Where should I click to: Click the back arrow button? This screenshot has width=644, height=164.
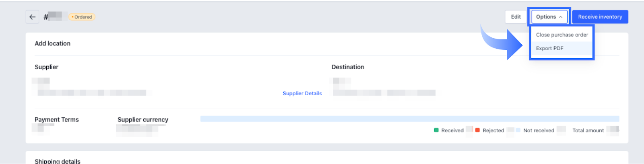(x=33, y=17)
